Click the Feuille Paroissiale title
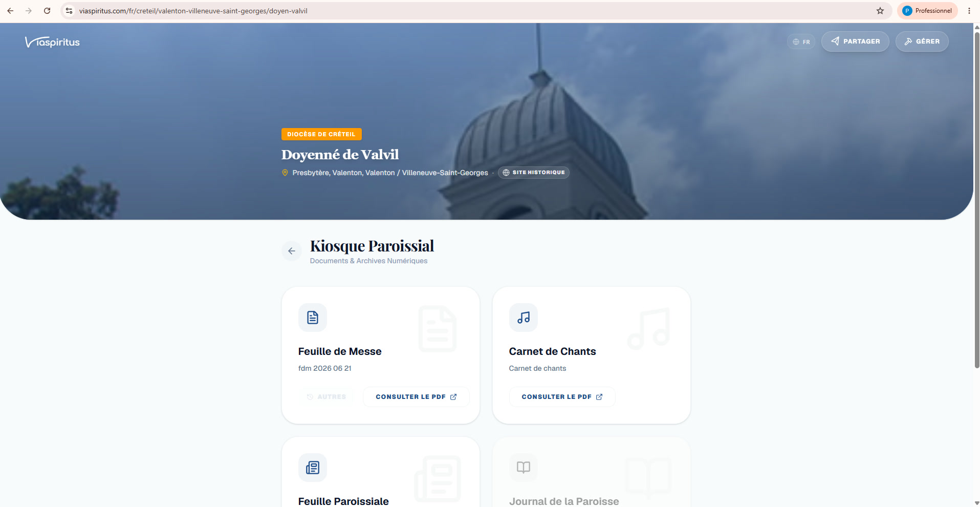The width and height of the screenshot is (980, 507). tap(343, 501)
